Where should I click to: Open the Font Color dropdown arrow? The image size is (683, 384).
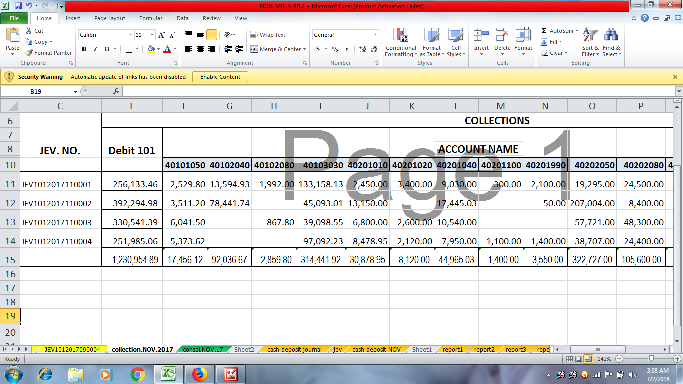175,49
